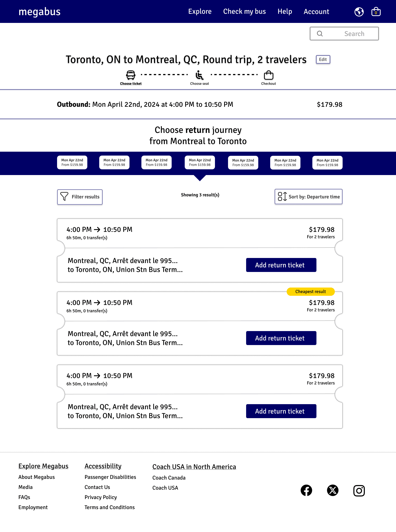The width and height of the screenshot is (396, 532).
Task: Open the Instagram icon
Action: coord(359,491)
